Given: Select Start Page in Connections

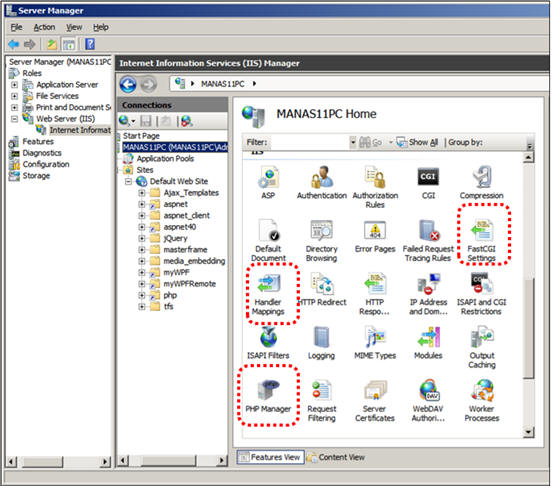Looking at the screenshot, I should tap(141, 136).
